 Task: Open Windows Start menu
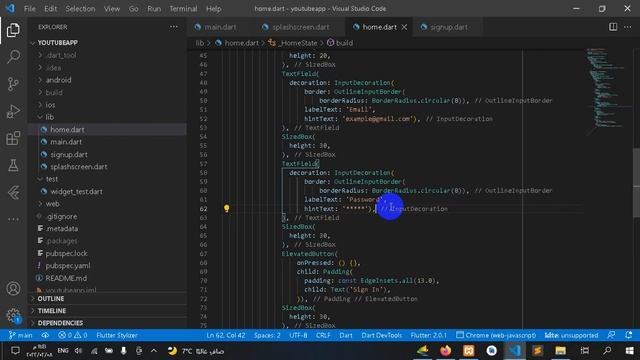coord(629,351)
